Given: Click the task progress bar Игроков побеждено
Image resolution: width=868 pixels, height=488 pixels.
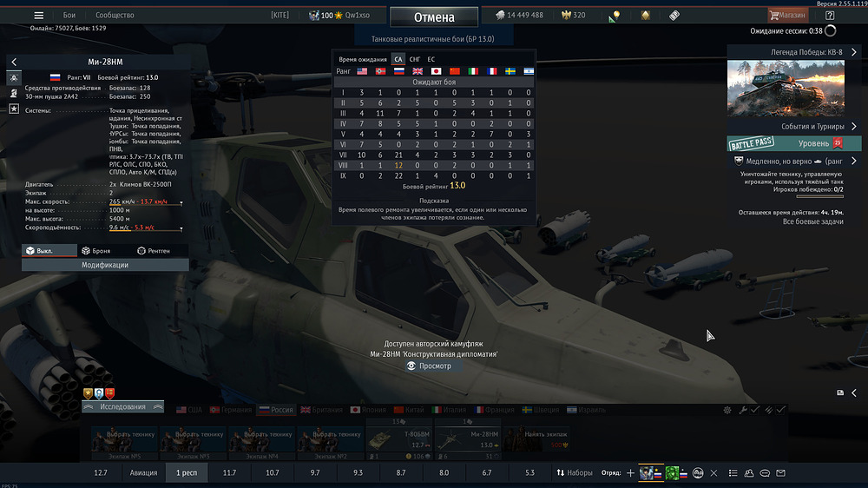Looking at the screenshot, I should (x=820, y=196).
